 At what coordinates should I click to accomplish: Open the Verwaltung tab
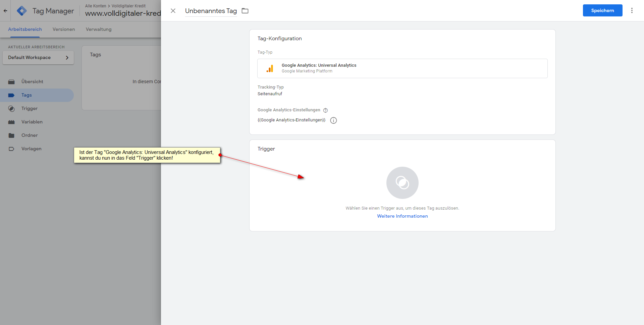coord(99,29)
